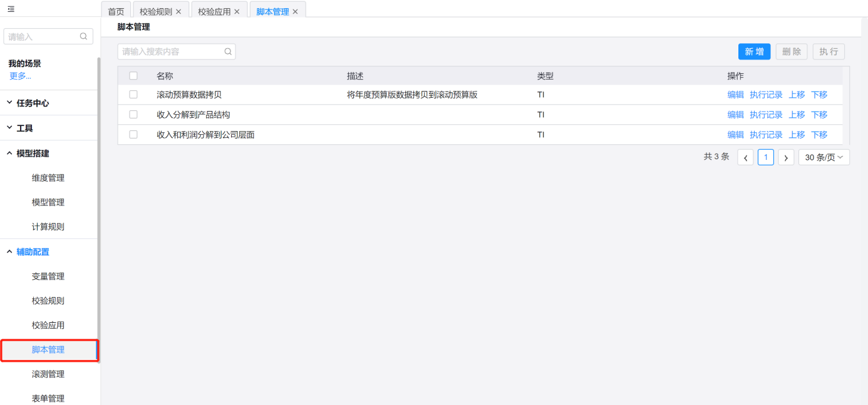Collapse the sidebar using the menu fold icon

[11, 9]
